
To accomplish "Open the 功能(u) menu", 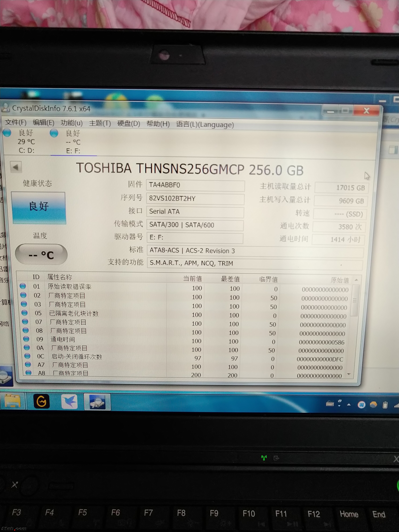I will point(72,123).
